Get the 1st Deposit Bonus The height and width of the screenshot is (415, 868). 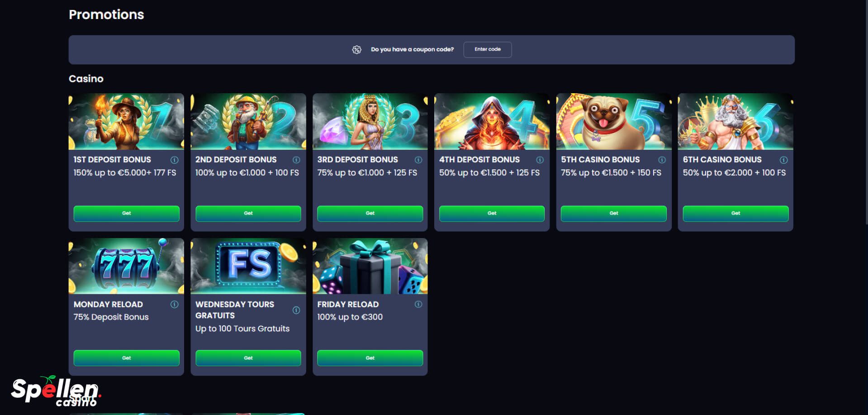(127, 213)
